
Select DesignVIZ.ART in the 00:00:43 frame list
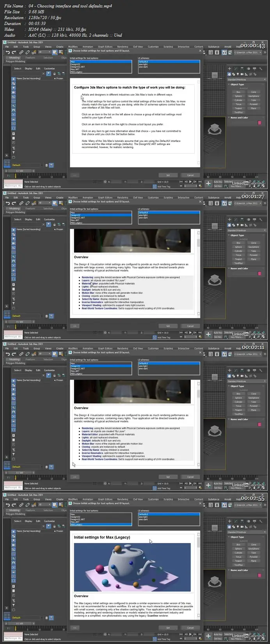(x=101, y=67)
